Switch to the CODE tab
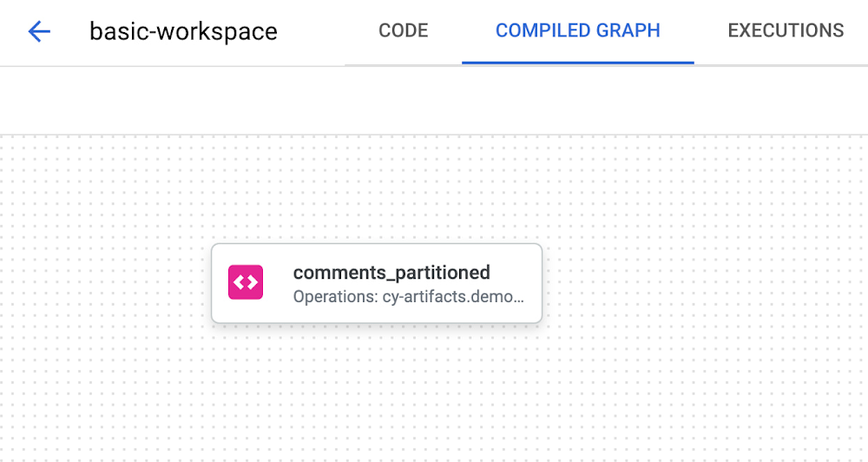This screenshot has width=868, height=462. [x=404, y=30]
